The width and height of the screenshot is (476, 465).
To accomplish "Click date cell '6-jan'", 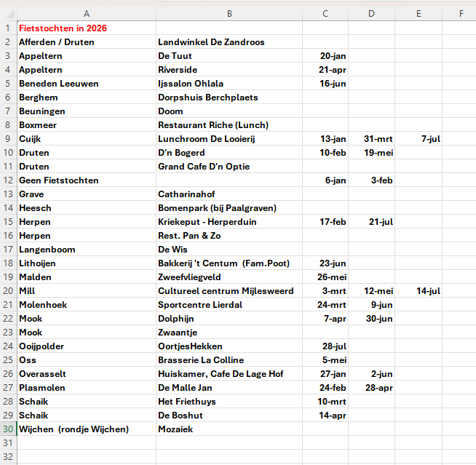I will point(325,180).
